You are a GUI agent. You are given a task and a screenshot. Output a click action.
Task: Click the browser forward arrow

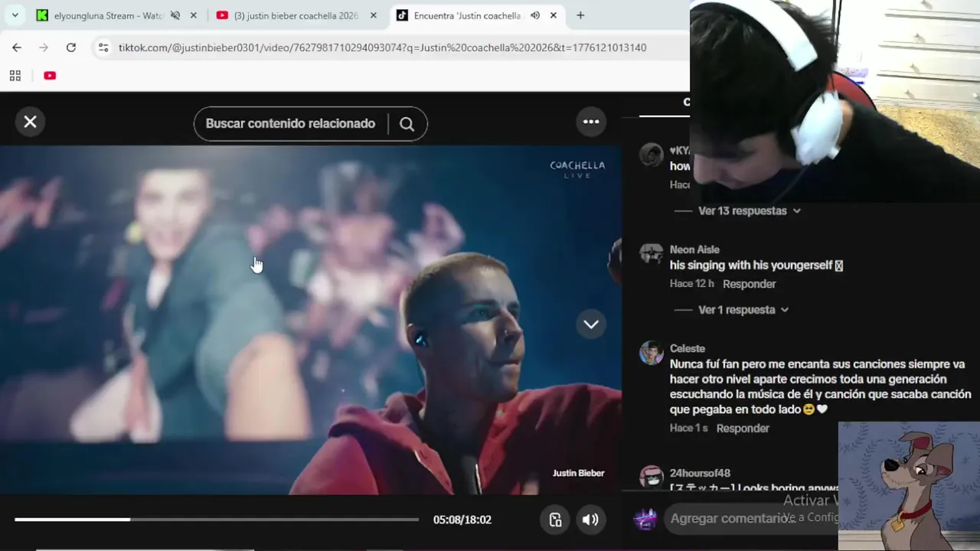pyautogui.click(x=44, y=47)
